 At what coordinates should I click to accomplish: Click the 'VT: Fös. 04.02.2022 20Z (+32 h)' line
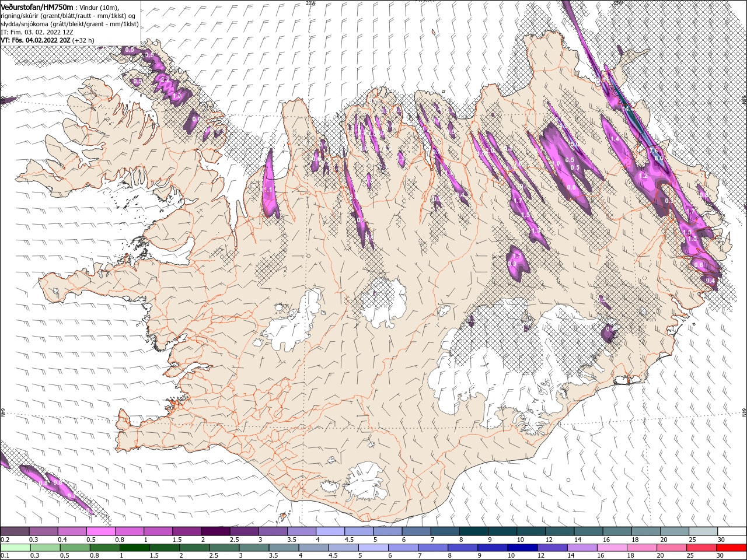[x=47, y=40]
